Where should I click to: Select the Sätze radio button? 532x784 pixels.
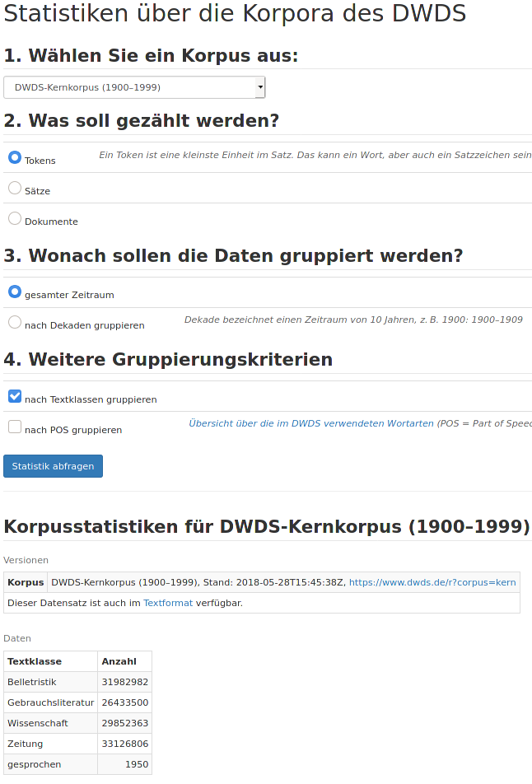(15, 188)
